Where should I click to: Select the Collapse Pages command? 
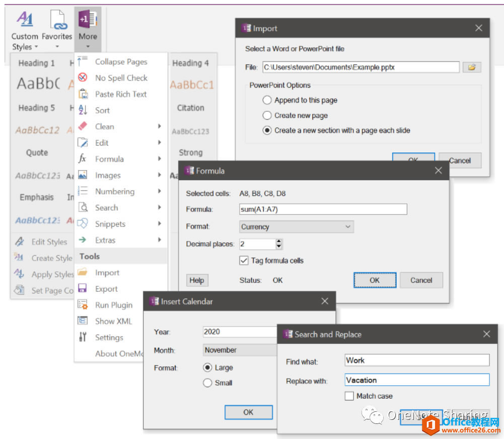click(x=121, y=61)
